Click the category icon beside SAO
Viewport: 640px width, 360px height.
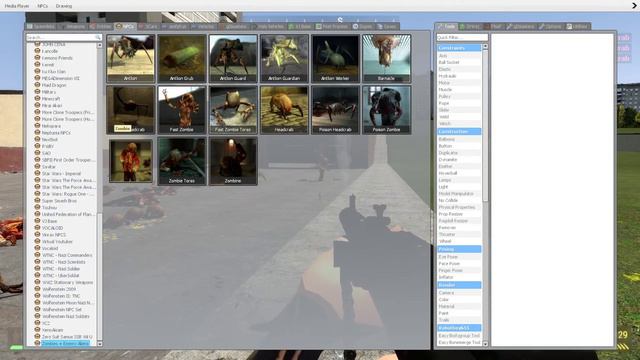[38, 153]
